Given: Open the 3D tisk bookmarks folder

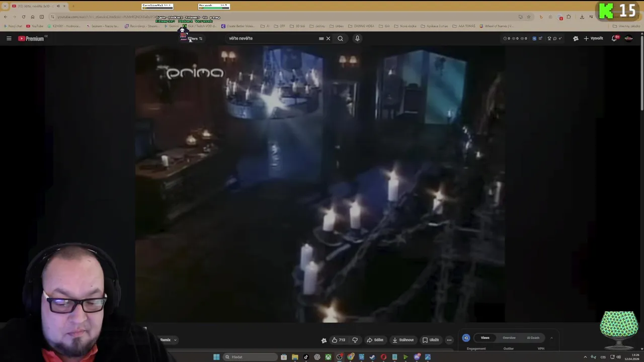Looking at the screenshot, I should coord(298,26).
